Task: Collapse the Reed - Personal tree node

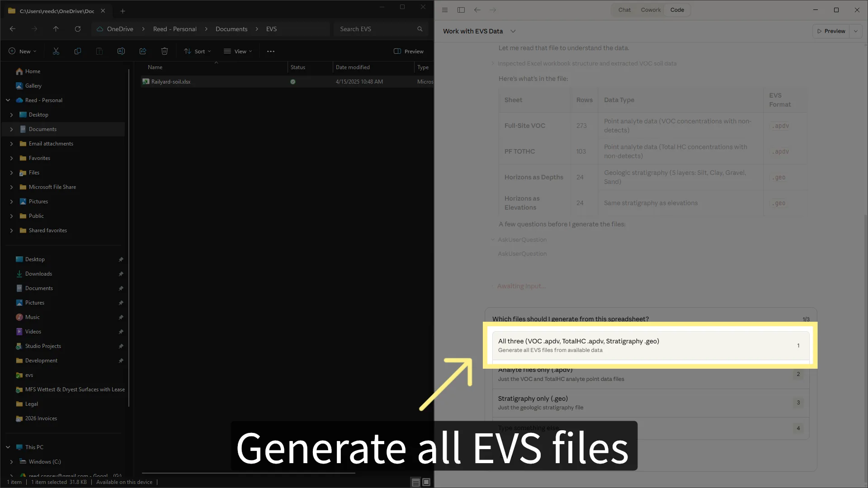Action: pyautogui.click(x=8, y=100)
